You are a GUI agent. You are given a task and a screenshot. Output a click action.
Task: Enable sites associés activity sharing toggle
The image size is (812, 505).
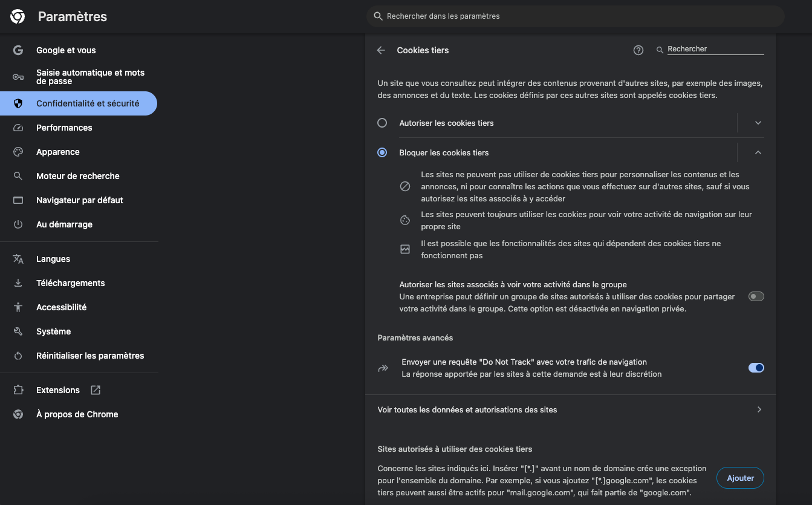point(756,296)
